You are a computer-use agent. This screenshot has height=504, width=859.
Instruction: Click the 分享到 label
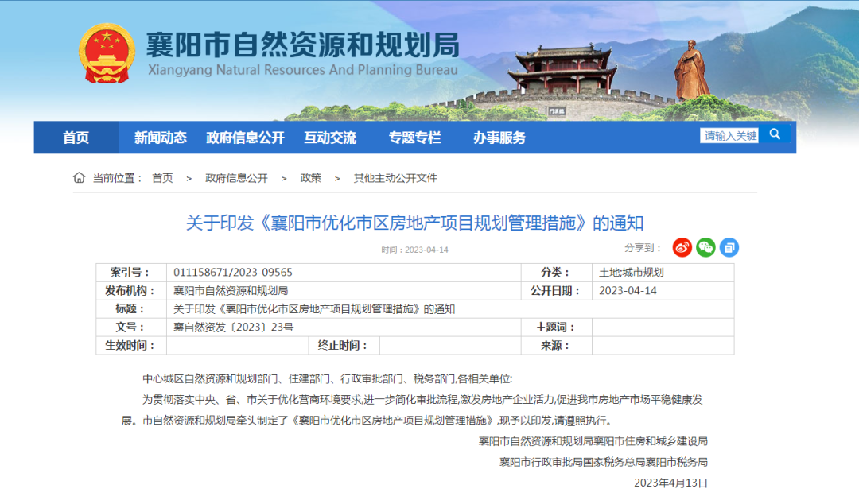pos(643,247)
